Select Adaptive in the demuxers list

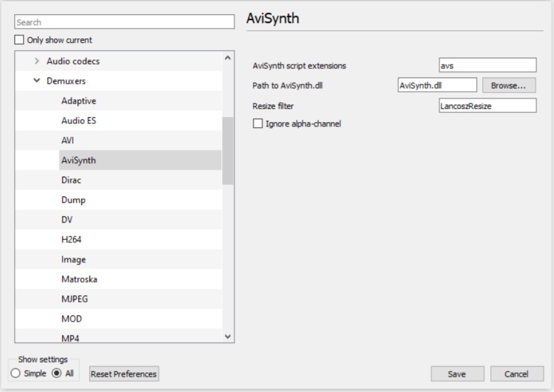[x=79, y=101]
